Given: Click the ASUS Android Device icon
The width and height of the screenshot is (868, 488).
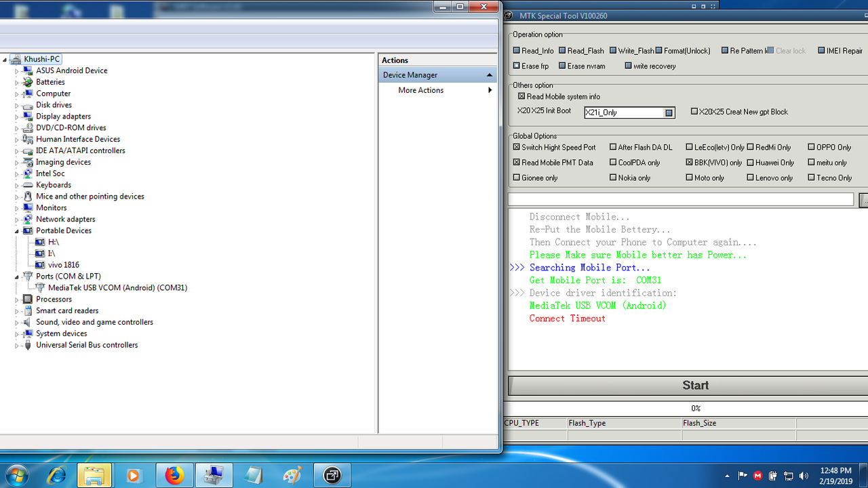Looking at the screenshot, I should click(28, 70).
